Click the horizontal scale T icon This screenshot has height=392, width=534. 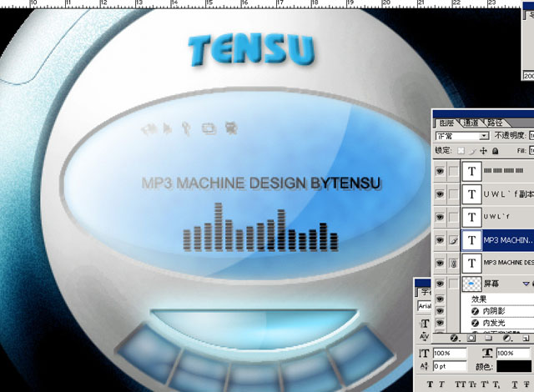(x=487, y=353)
